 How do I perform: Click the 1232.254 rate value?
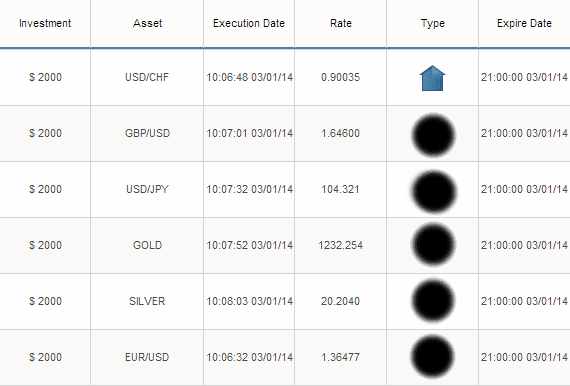[x=341, y=245]
